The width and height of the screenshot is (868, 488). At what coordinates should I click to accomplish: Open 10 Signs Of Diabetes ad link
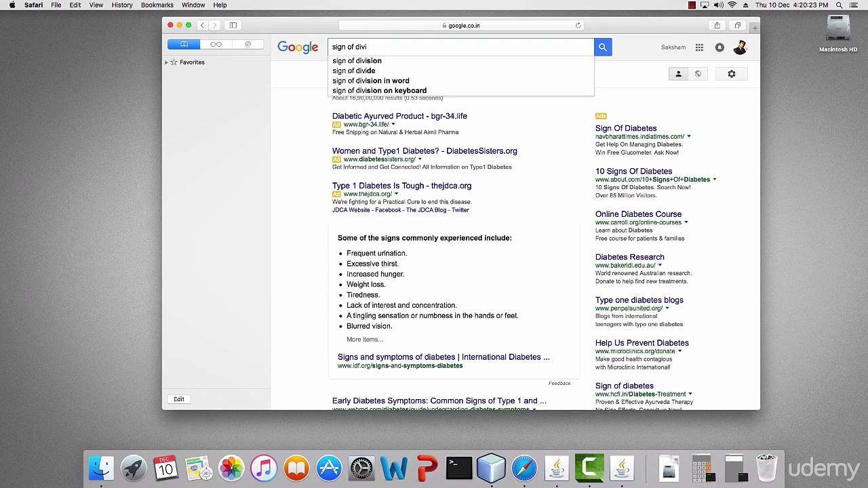tap(633, 171)
